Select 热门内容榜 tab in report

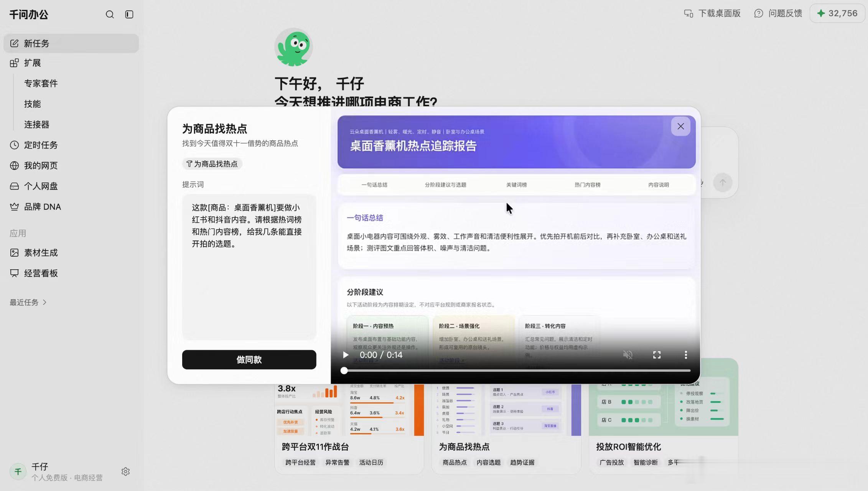click(587, 185)
